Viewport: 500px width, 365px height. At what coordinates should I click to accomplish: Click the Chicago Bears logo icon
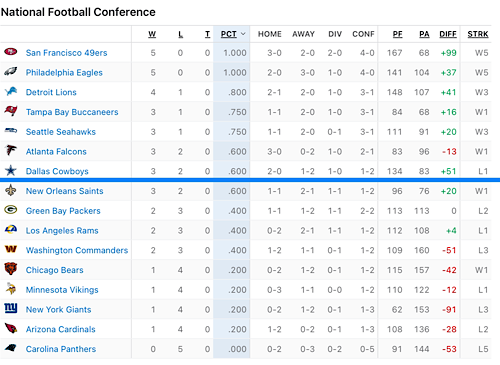(11, 269)
